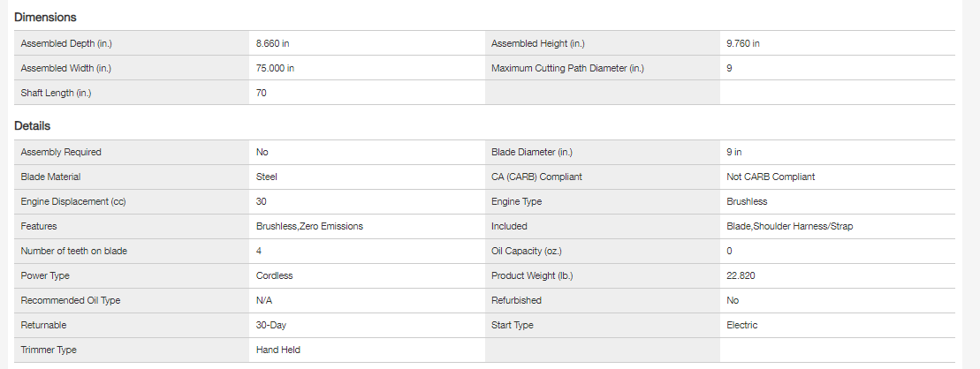Viewport: 980px width, 369px height.
Task: Select the Number of teeth on blade label
Action: click(73, 251)
